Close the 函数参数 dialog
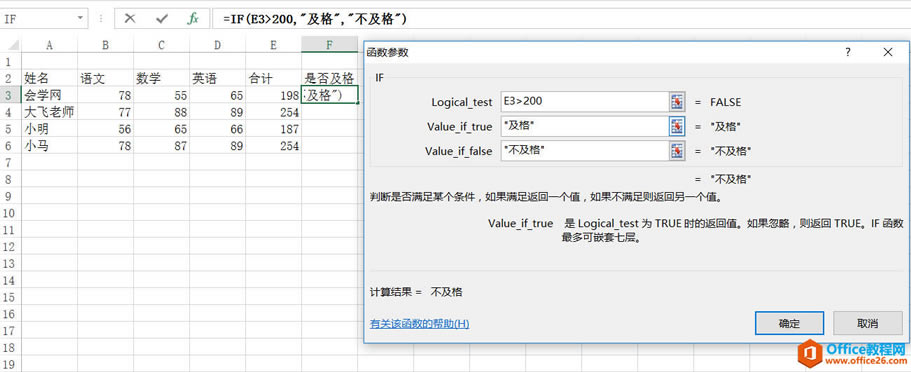This screenshot has height=372, width=911. pyautogui.click(x=887, y=52)
